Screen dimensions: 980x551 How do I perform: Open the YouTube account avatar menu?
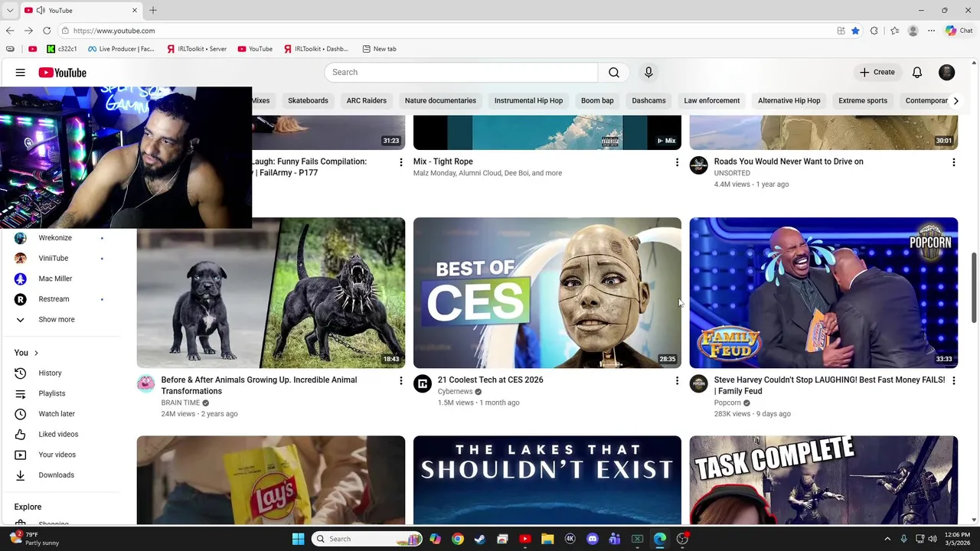click(947, 72)
